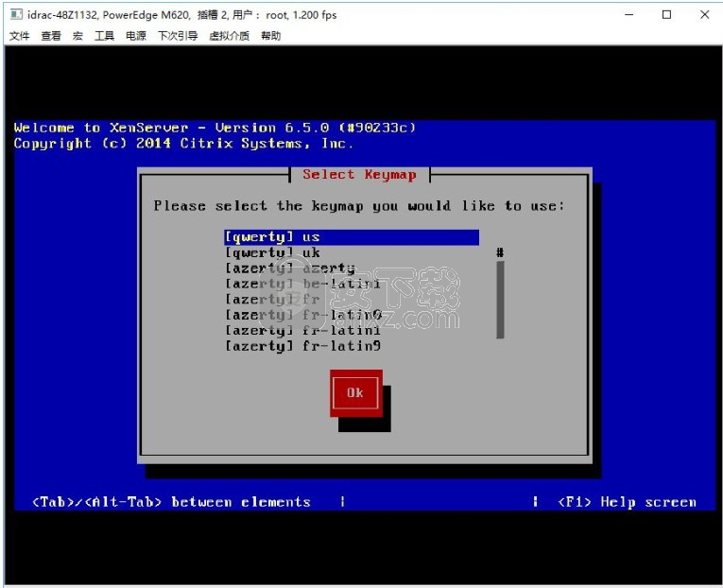Click the 'Please select the keymap' prompt
The height and width of the screenshot is (588, 723).
[359, 206]
